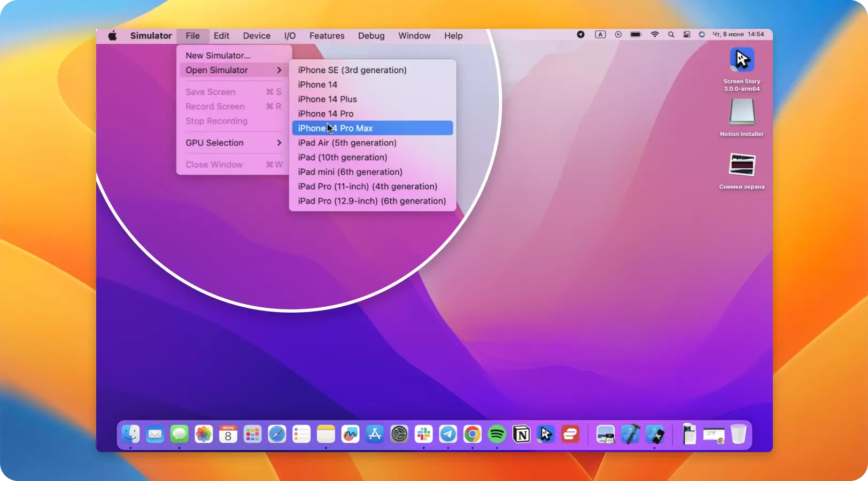This screenshot has width=868, height=481.
Task: Launch Safari from the Dock
Action: pos(277,434)
